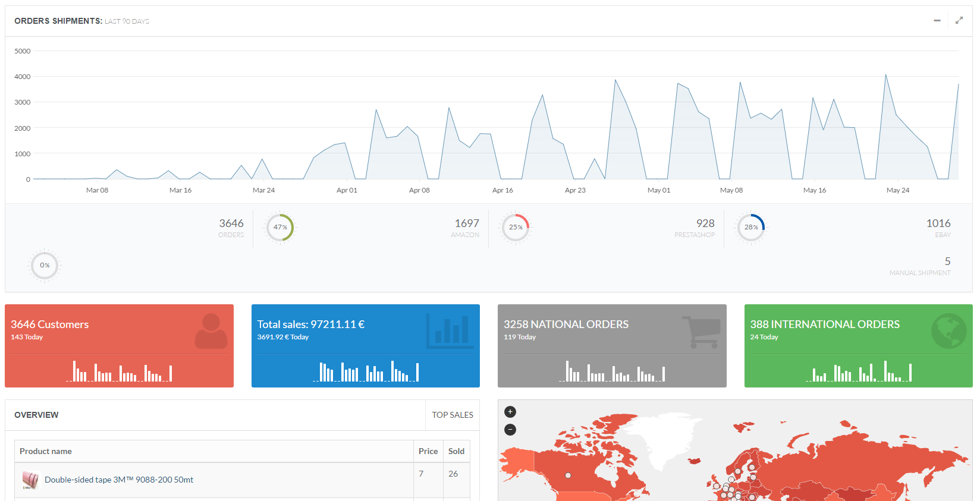Click the shopping cart icon on National Orders
980x501 pixels.
pyautogui.click(x=701, y=332)
